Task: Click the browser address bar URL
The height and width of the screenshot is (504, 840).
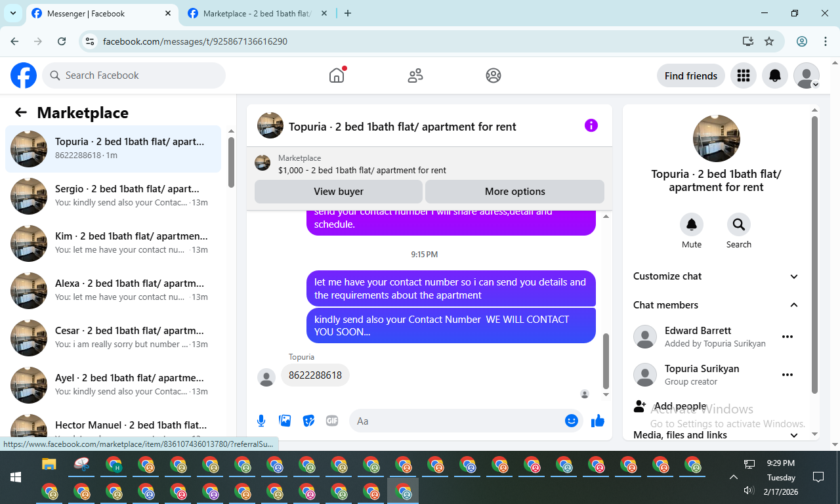Action: (195, 41)
